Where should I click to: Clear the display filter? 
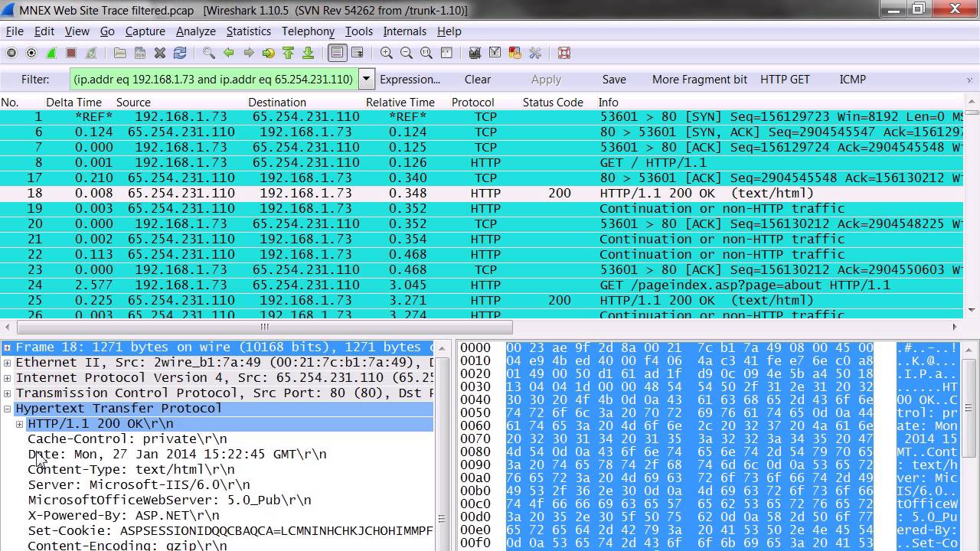[478, 80]
